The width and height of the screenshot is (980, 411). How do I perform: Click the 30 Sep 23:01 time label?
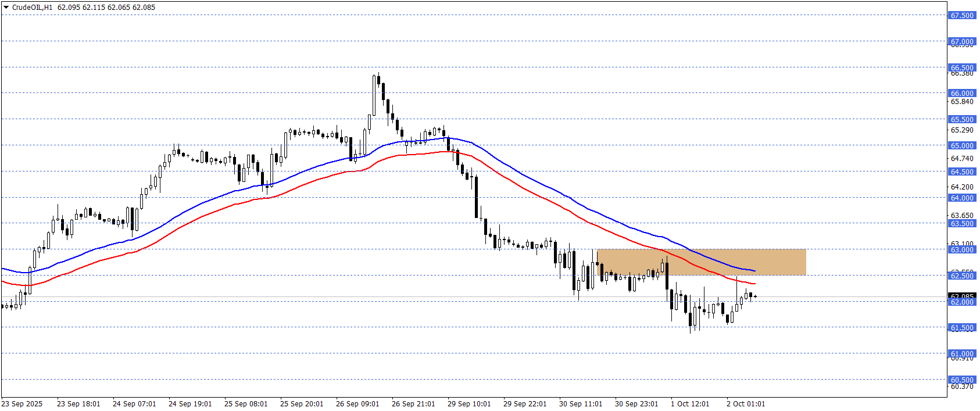click(x=636, y=403)
